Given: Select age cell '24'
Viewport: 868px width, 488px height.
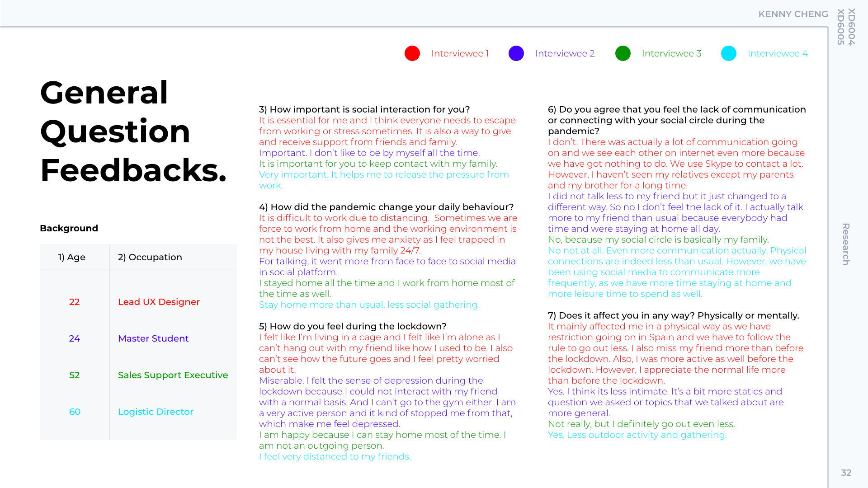Looking at the screenshot, I should point(75,338).
